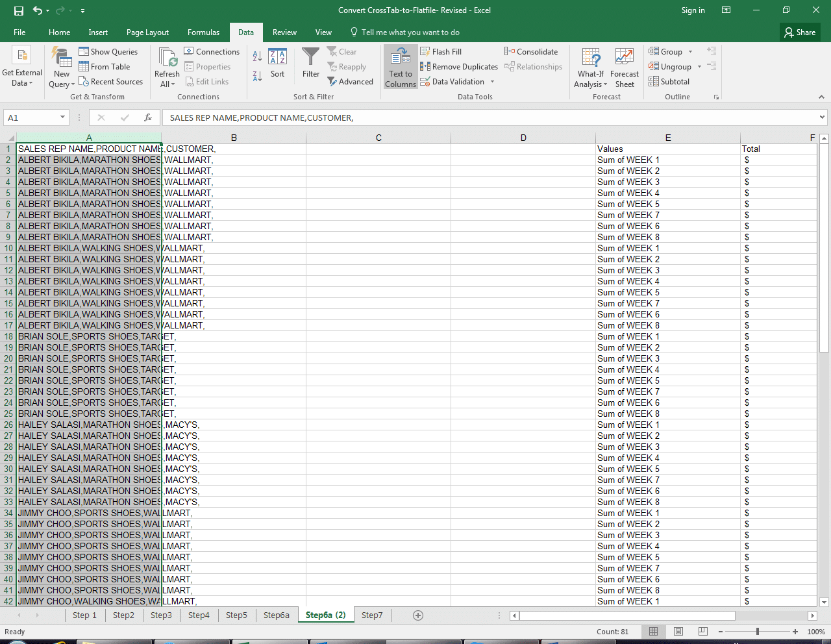
Task: Expand the Ungroup dropdown arrow
Action: [x=699, y=67]
